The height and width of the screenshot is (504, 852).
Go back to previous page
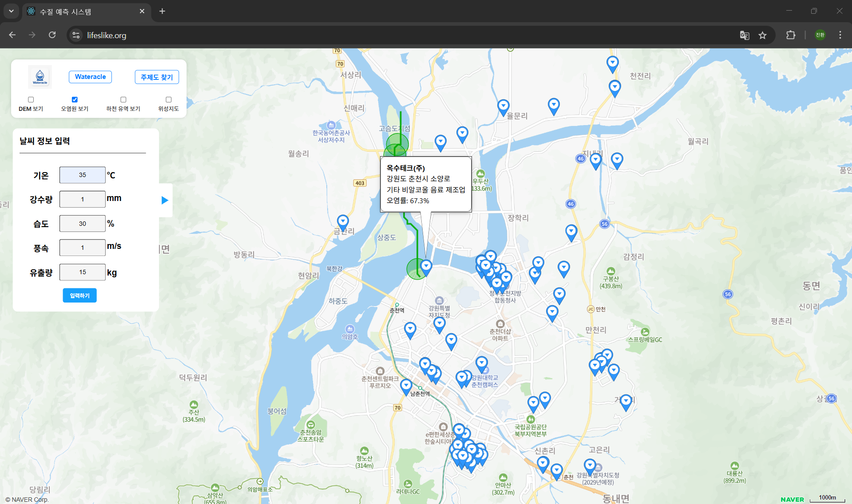pos(12,35)
